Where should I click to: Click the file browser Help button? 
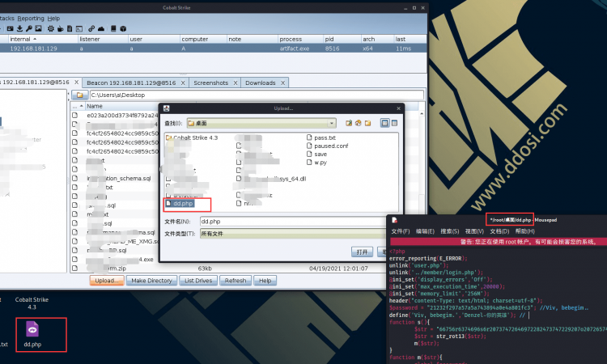265,281
